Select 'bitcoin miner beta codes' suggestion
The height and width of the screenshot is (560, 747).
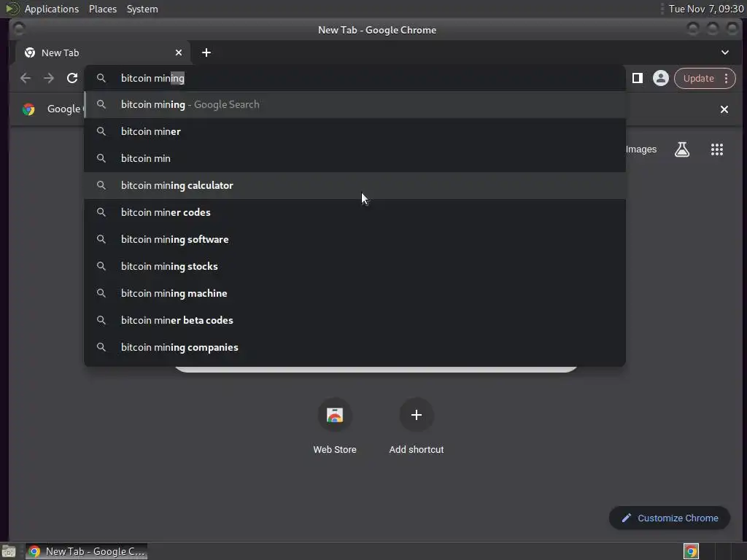(355, 321)
